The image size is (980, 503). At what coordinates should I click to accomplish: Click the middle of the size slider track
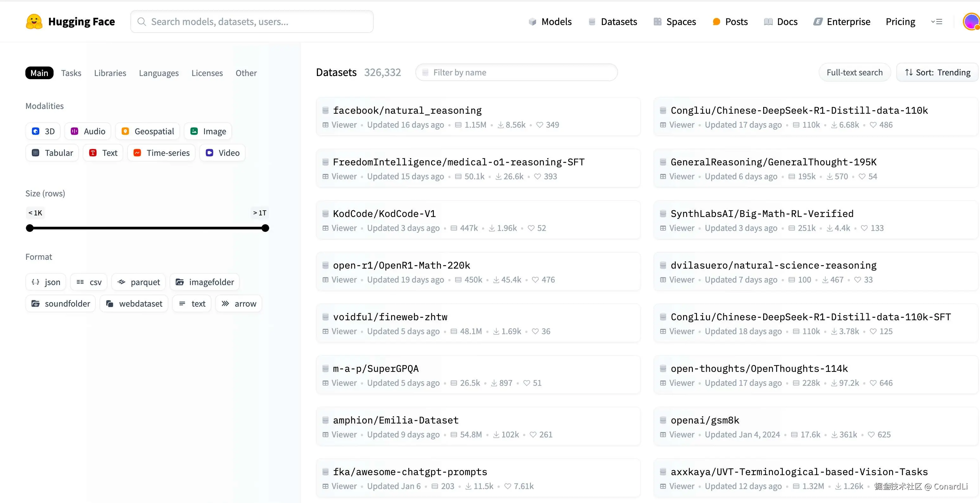(x=148, y=228)
